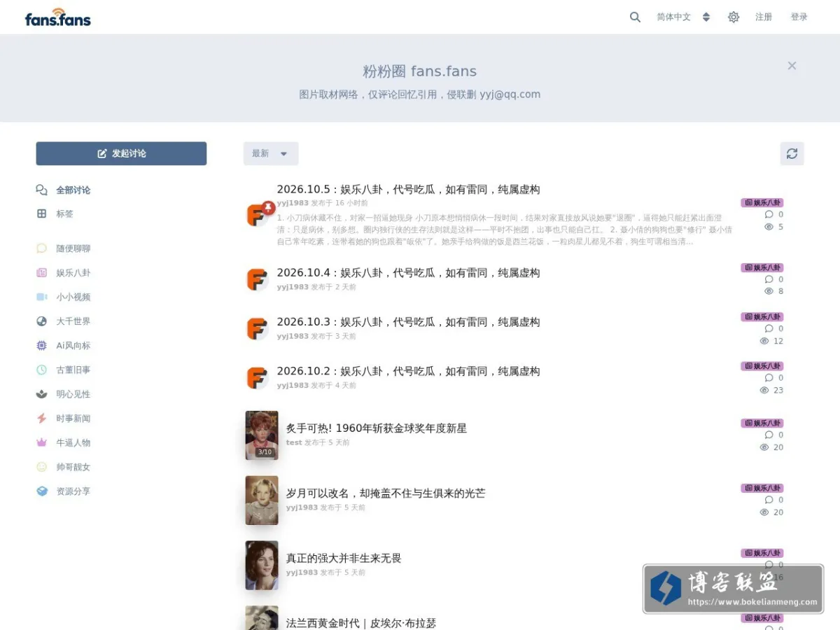Click the view count eye of 2026.10.2 post
The width and height of the screenshot is (840, 630).
(x=764, y=390)
